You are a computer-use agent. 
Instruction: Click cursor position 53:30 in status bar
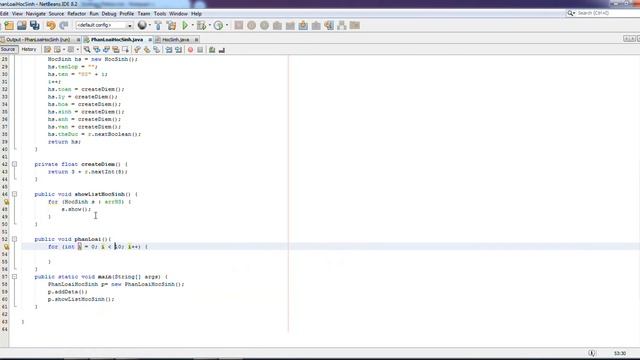pyautogui.click(x=620, y=353)
